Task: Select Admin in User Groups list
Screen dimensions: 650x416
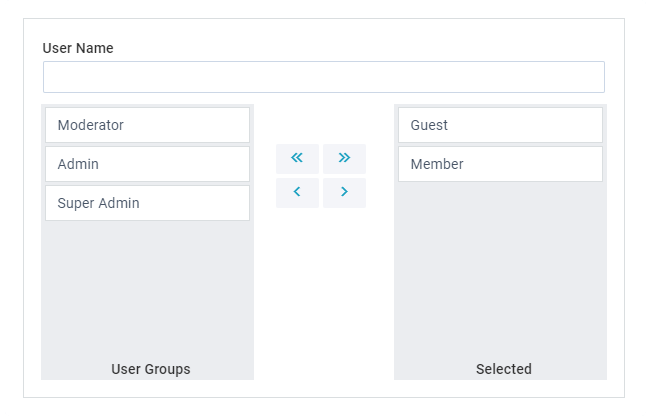Action: 148,164
